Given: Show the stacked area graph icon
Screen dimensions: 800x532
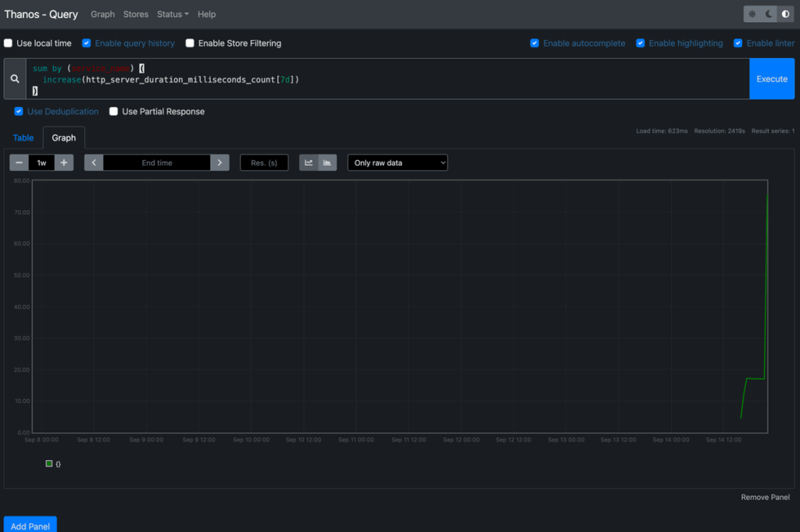Looking at the screenshot, I should [327, 162].
